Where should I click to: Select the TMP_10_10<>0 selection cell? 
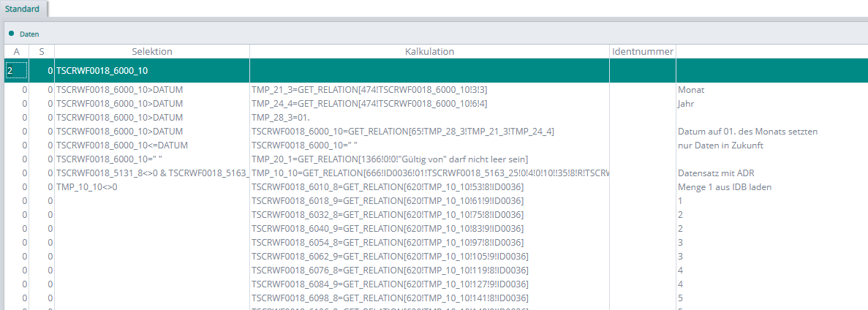[x=86, y=187]
